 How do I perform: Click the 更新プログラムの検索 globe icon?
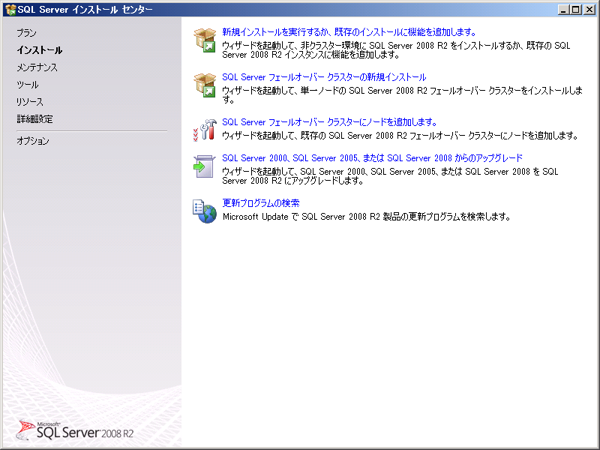(204, 211)
